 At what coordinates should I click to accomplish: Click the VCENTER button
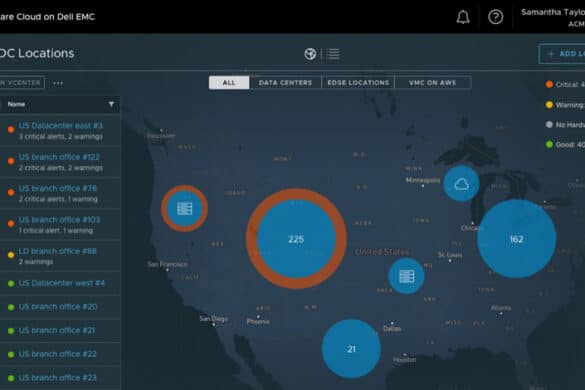tap(22, 82)
